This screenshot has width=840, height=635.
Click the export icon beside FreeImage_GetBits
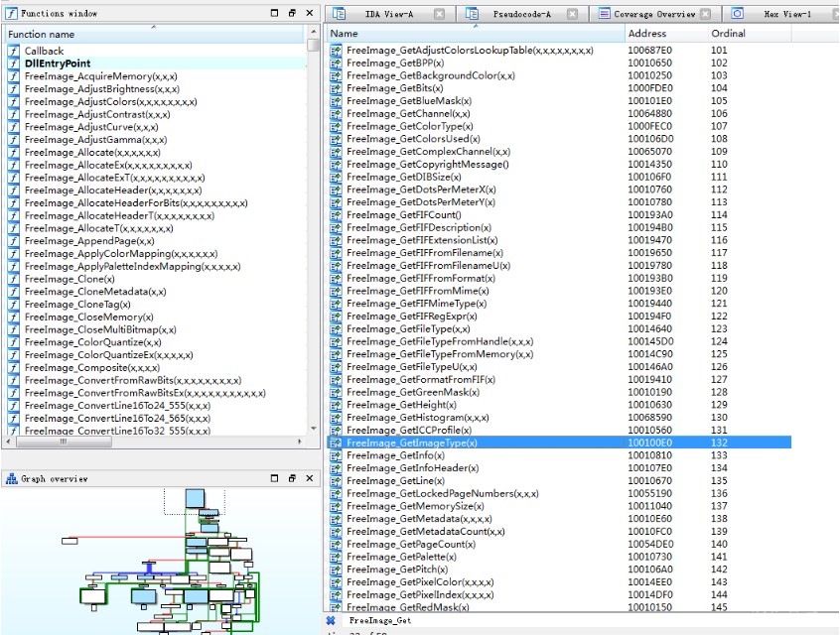coord(336,88)
